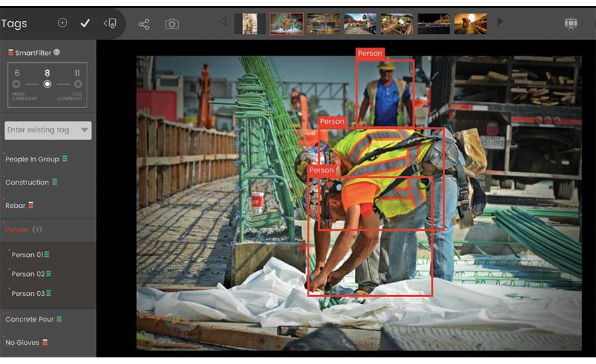Viewport: 596px width, 364px height.
Task: Open the existing tag dropdown arrow
Action: [x=84, y=130]
